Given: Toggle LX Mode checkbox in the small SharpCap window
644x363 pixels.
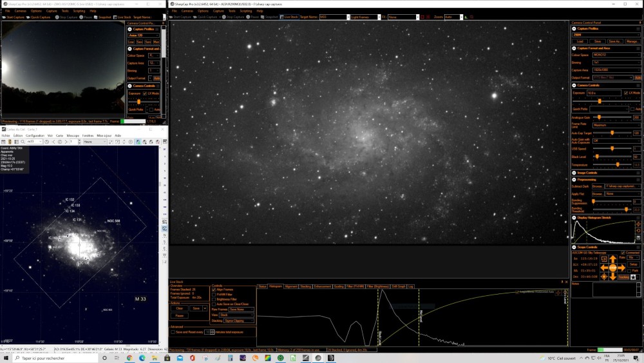Looking at the screenshot, I should (144, 93).
